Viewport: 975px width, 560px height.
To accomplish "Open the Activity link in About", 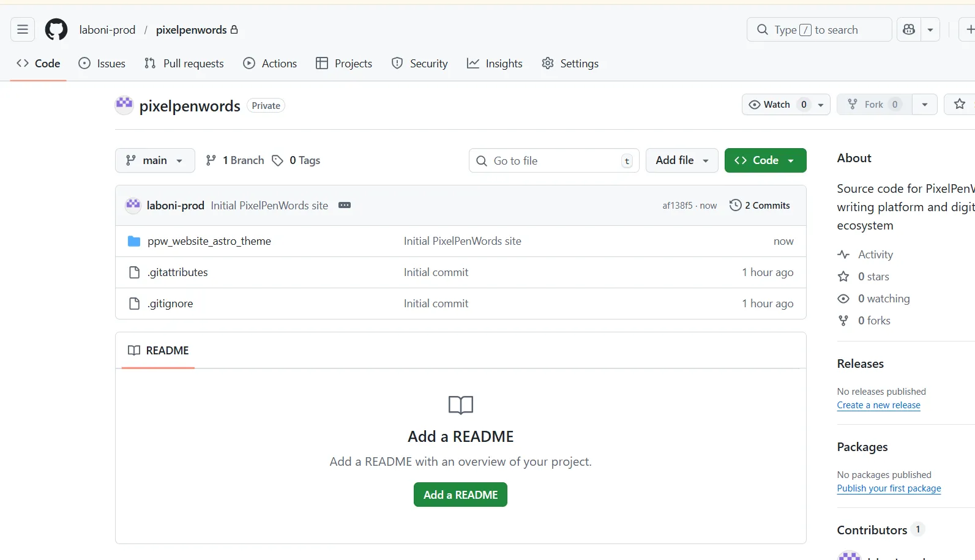I will [875, 255].
